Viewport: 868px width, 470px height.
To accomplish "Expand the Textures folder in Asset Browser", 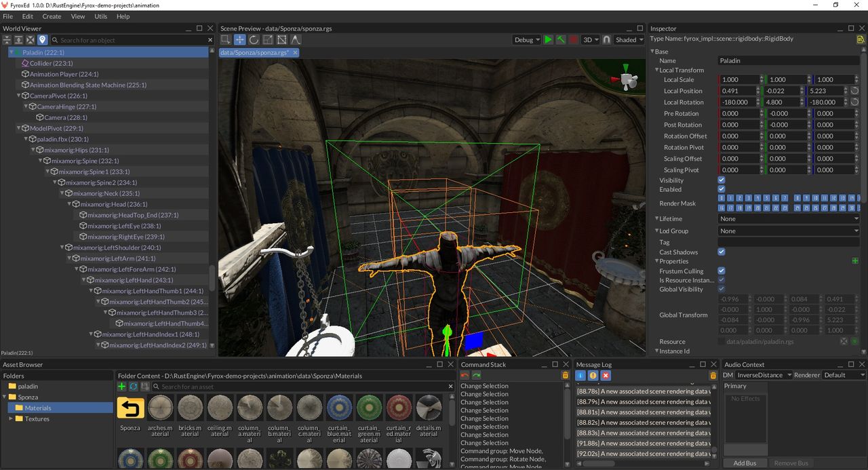I will click(11, 418).
